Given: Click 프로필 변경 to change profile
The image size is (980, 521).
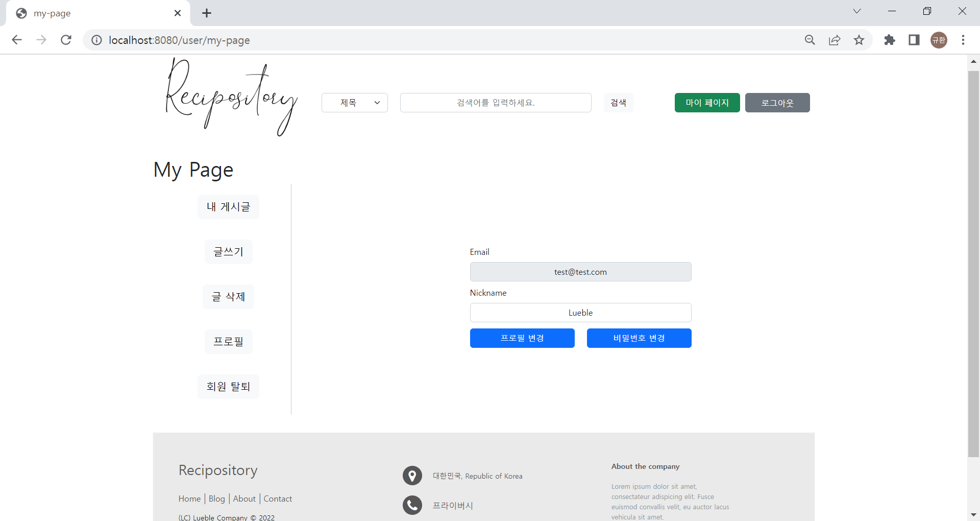Looking at the screenshot, I should tap(522, 338).
